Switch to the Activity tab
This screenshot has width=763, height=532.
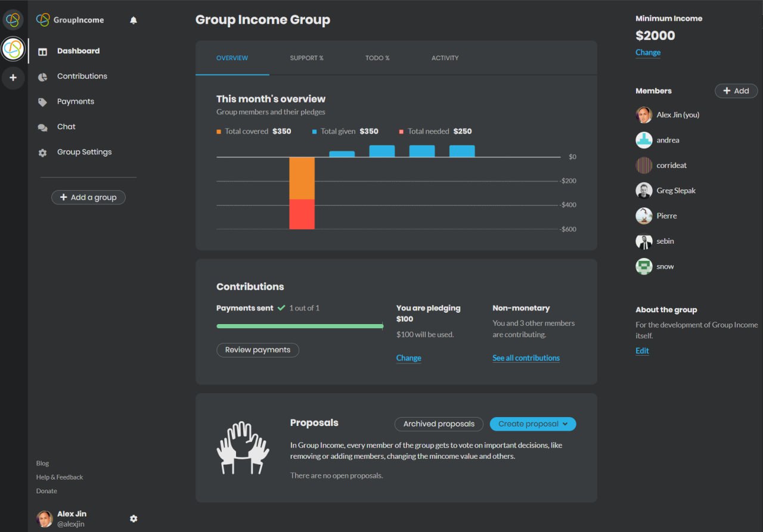click(445, 58)
